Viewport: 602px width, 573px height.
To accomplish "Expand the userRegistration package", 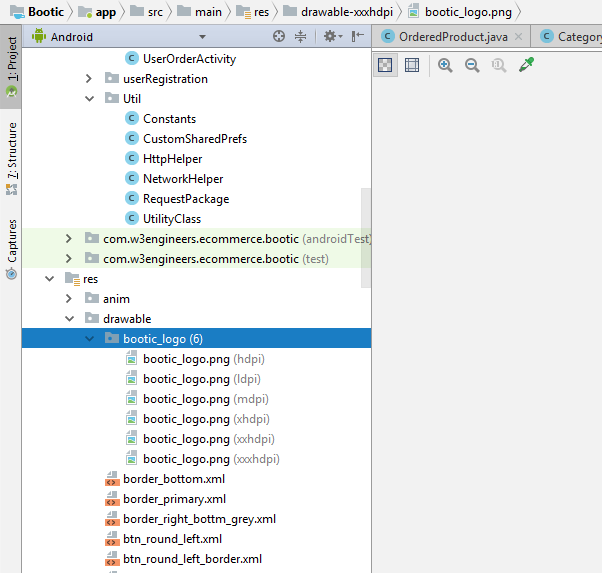I will click(x=89, y=79).
